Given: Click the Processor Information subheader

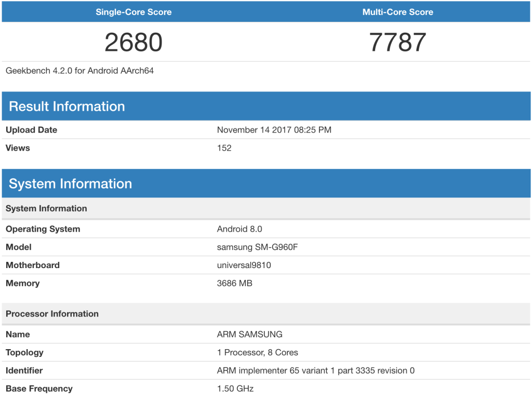Looking at the screenshot, I should pyautogui.click(x=266, y=314).
